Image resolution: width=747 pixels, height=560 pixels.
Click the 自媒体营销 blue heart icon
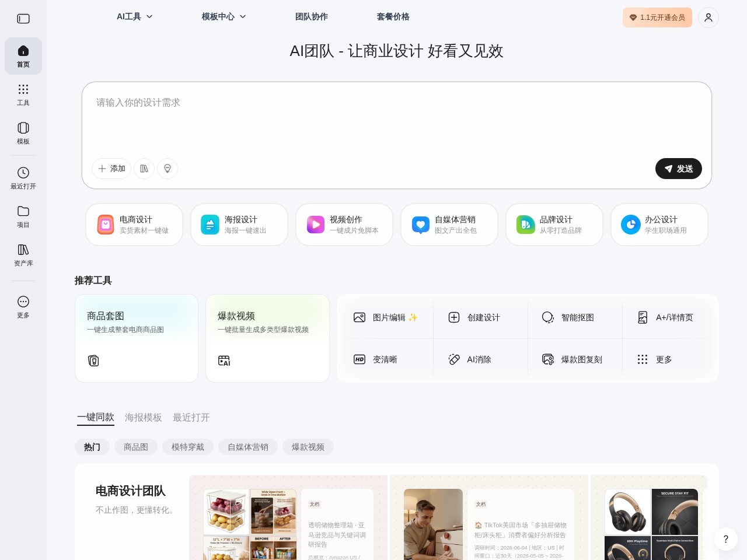pos(421,225)
